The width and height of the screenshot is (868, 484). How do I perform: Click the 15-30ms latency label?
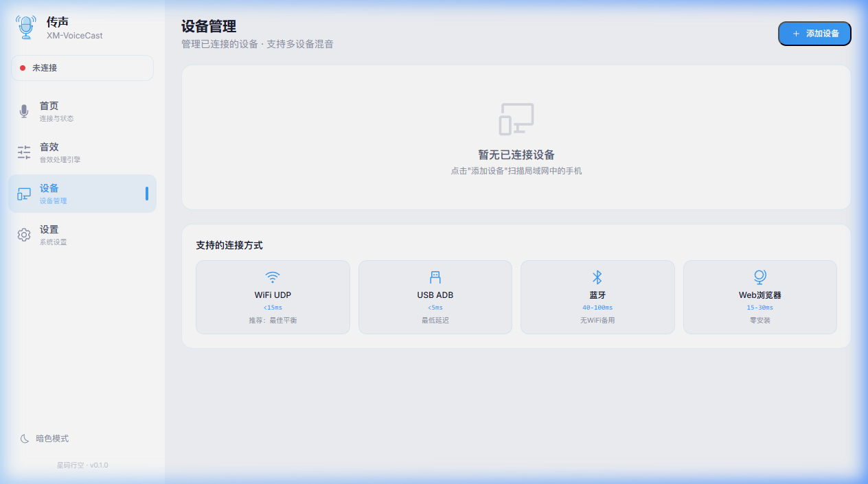pyautogui.click(x=760, y=308)
